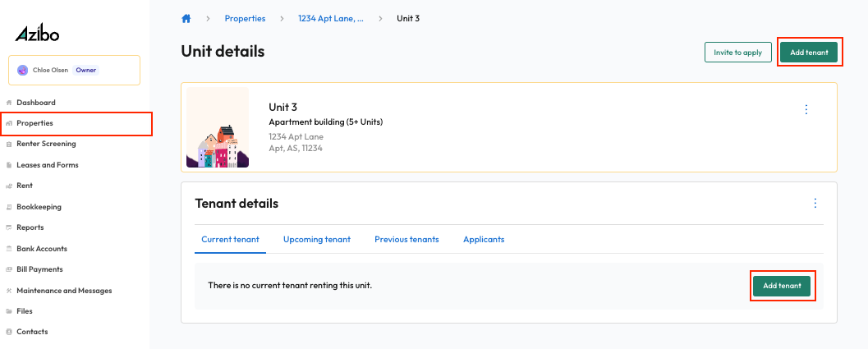The height and width of the screenshot is (349, 868).
Task: Open Leases and Forms sidebar icon
Action: point(8,165)
